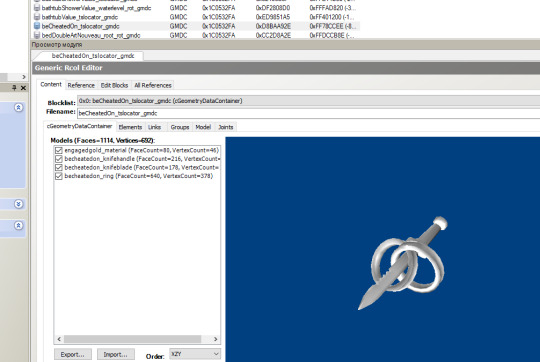The height and width of the screenshot is (362, 540).
Task: Click the 0xDF2808D0 instance value
Action: point(273,8)
